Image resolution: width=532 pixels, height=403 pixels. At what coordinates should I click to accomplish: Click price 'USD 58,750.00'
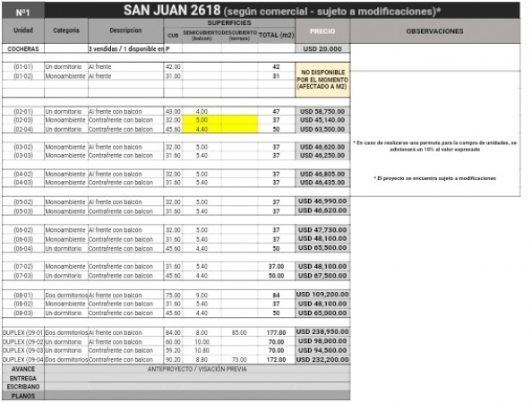click(x=322, y=111)
